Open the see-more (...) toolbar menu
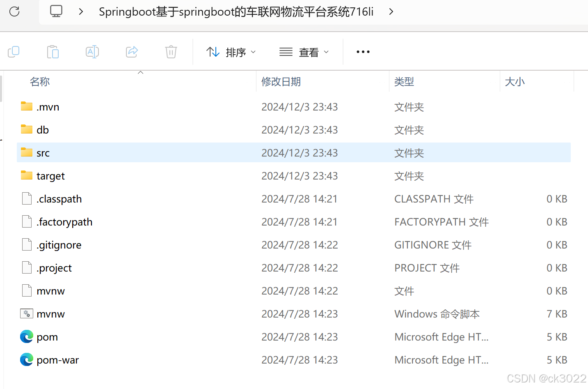The height and width of the screenshot is (389, 588). click(363, 51)
